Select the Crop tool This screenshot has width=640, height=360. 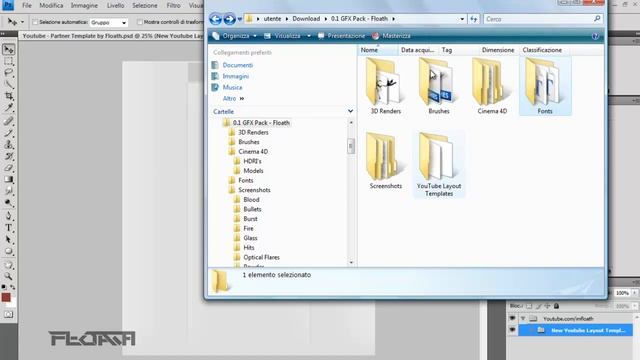click(x=9, y=96)
